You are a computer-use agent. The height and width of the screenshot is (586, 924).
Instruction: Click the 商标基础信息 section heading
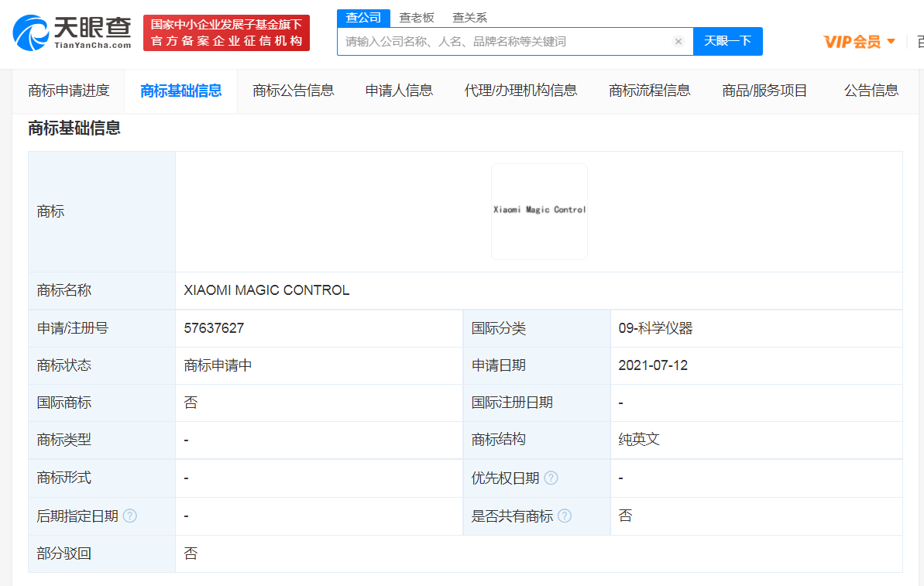click(74, 129)
